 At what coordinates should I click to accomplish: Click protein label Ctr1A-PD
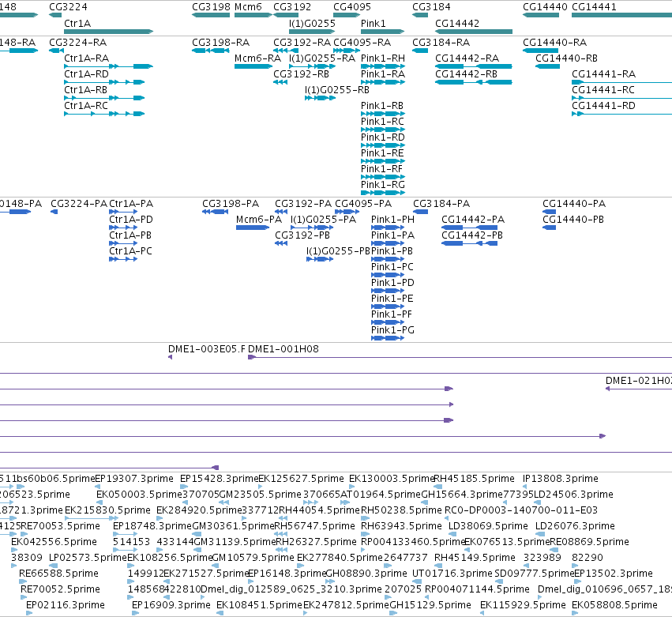click(x=131, y=220)
